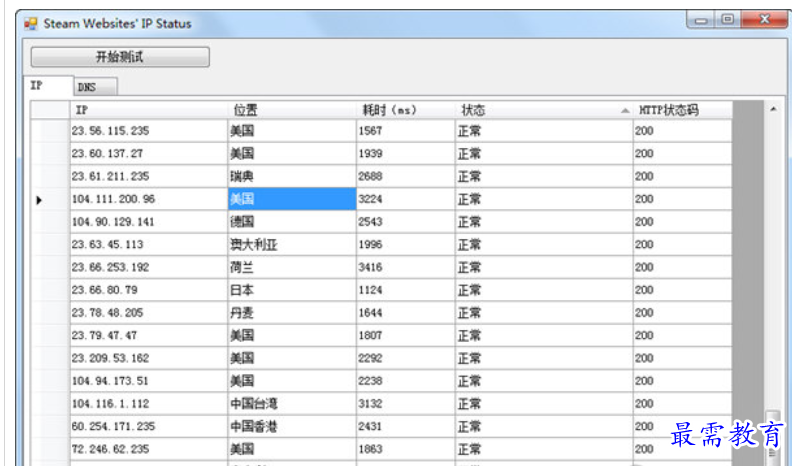
Task: Click 正常 status in the 23.66.80.79 row
Action: pyautogui.click(x=544, y=290)
